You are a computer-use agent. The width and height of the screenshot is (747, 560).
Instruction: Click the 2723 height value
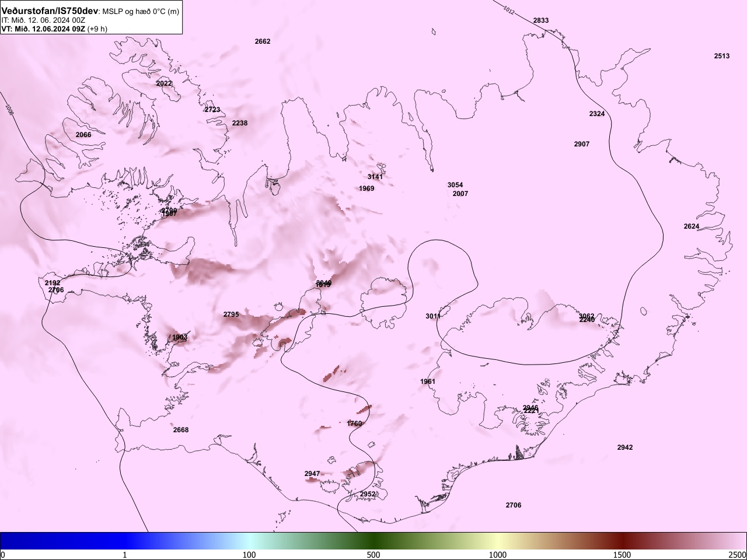(212, 110)
